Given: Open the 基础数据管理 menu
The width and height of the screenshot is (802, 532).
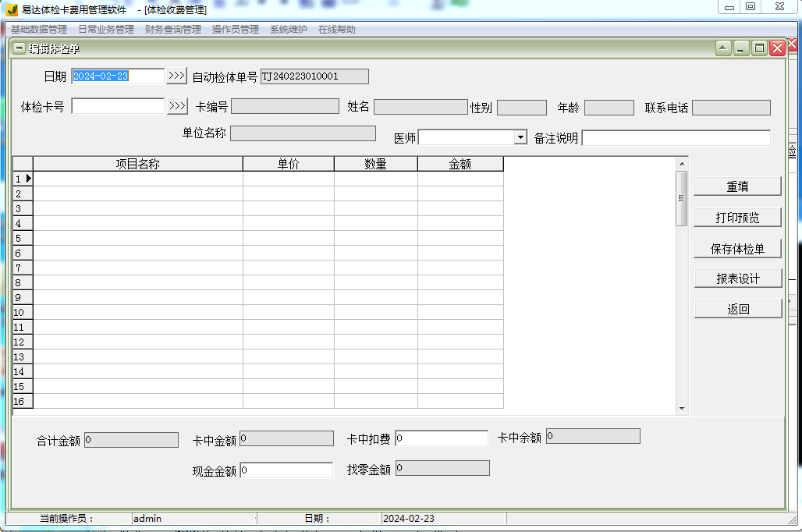Looking at the screenshot, I should [x=39, y=30].
